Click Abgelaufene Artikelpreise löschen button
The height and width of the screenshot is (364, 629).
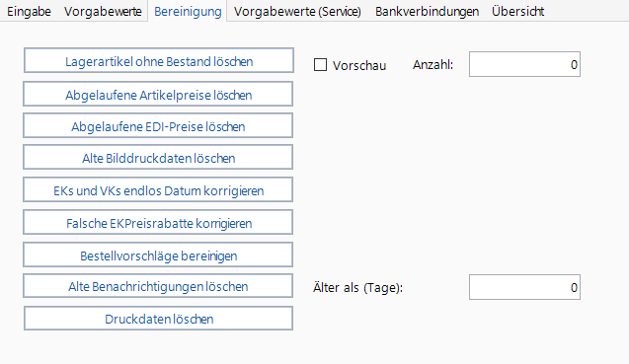(158, 94)
